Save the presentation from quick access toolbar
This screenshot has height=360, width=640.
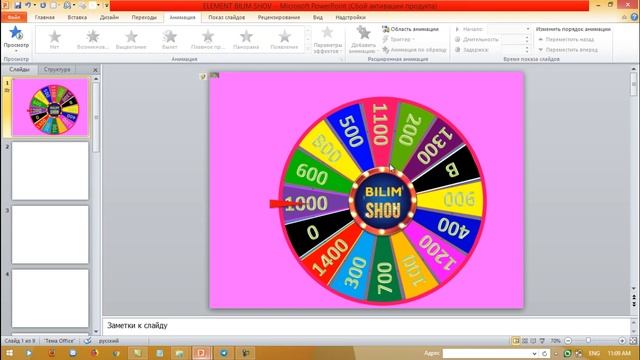[x=18, y=5]
